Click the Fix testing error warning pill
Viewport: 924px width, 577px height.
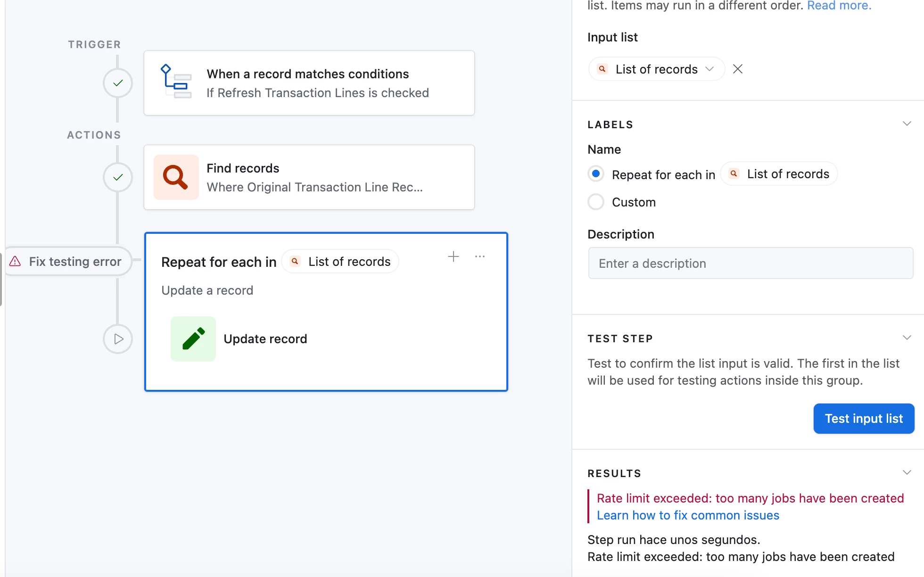(x=67, y=261)
